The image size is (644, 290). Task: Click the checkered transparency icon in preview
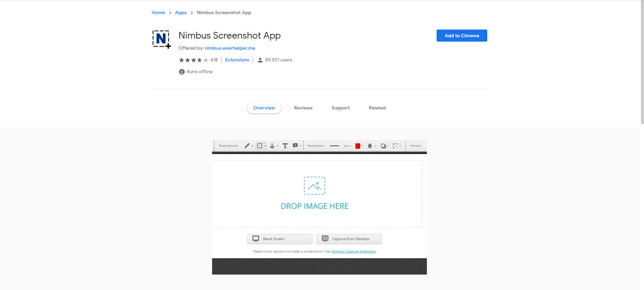pos(396,146)
